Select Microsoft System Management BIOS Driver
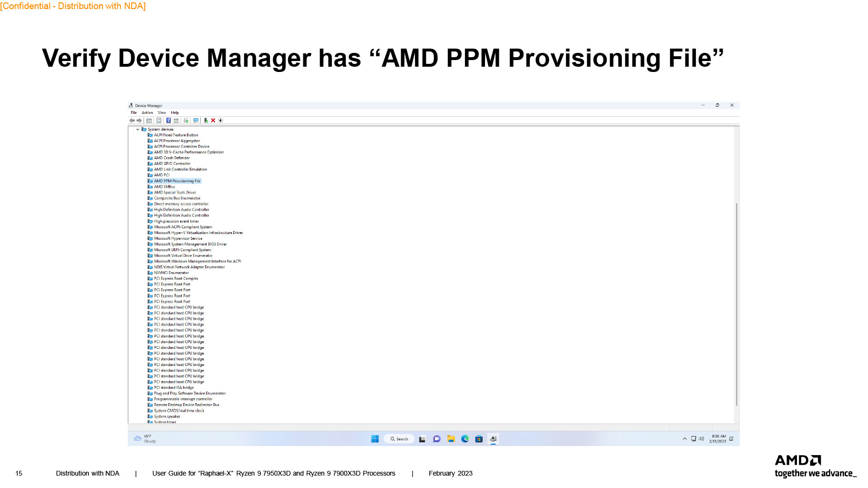 [x=190, y=244]
